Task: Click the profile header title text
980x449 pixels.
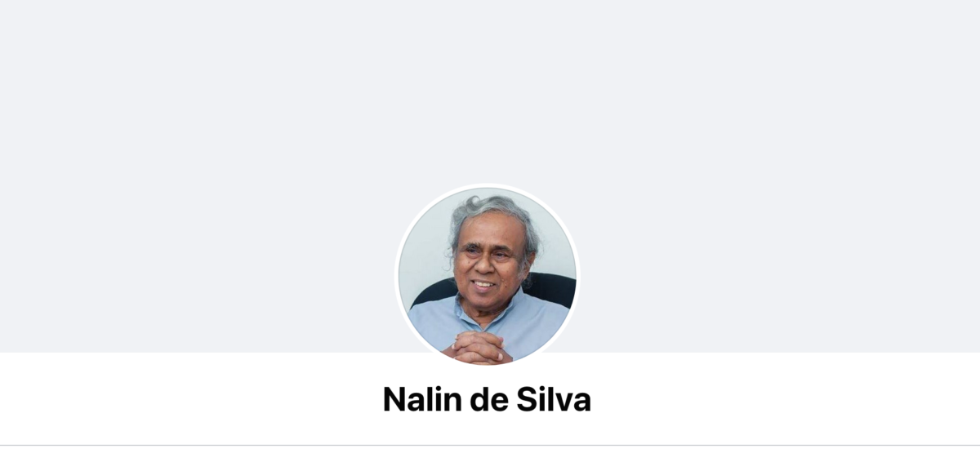Action: click(x=487, y=399)
